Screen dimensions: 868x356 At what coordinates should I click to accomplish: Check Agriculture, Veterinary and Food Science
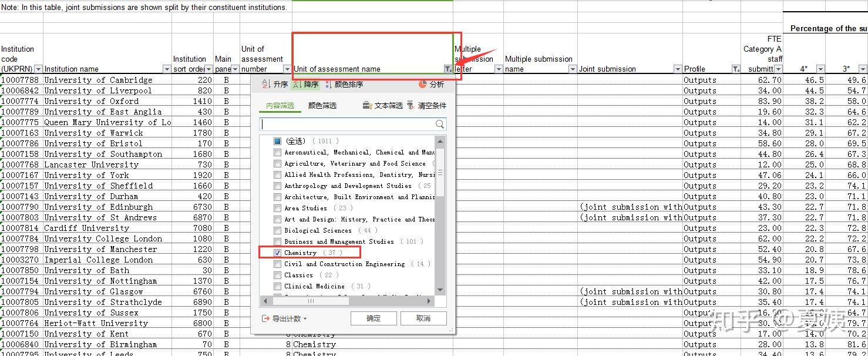[x=277, y=164]
